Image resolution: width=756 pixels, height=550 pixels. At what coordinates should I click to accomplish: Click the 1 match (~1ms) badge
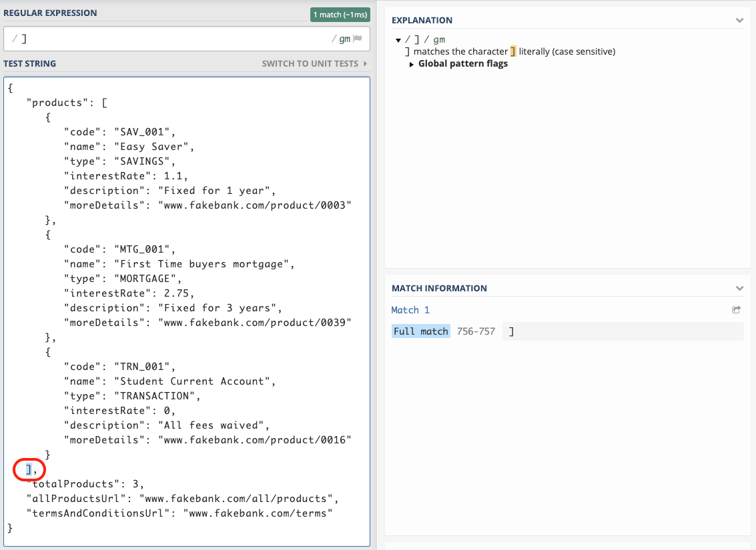(x=340, y=14)
